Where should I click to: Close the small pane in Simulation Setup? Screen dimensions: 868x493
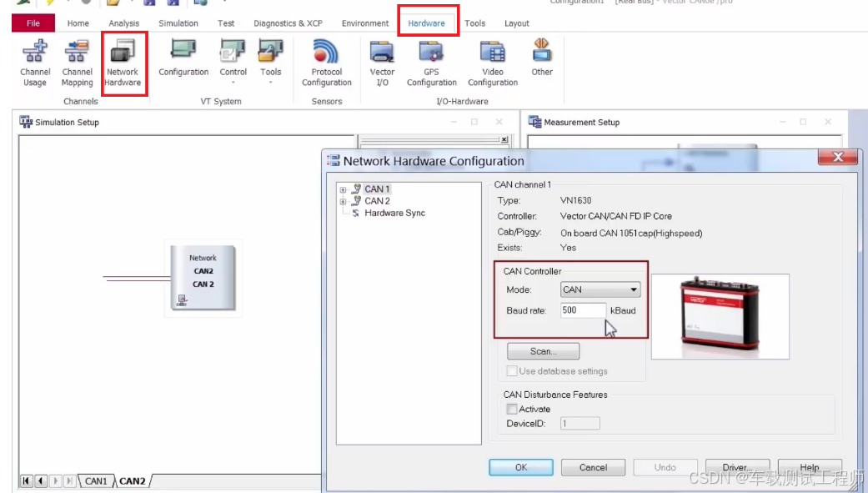504,139
